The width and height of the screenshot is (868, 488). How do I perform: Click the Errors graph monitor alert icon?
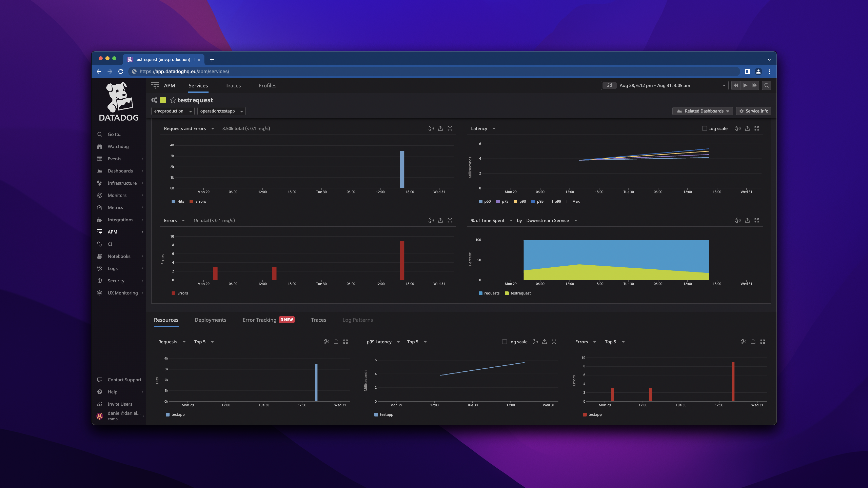point(431,220)
